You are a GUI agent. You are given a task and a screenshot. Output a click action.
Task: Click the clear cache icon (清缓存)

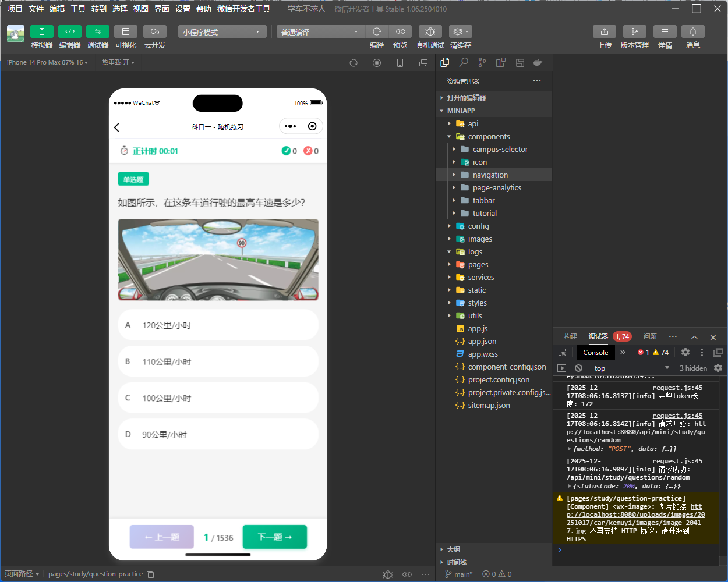tap(460, 31)
